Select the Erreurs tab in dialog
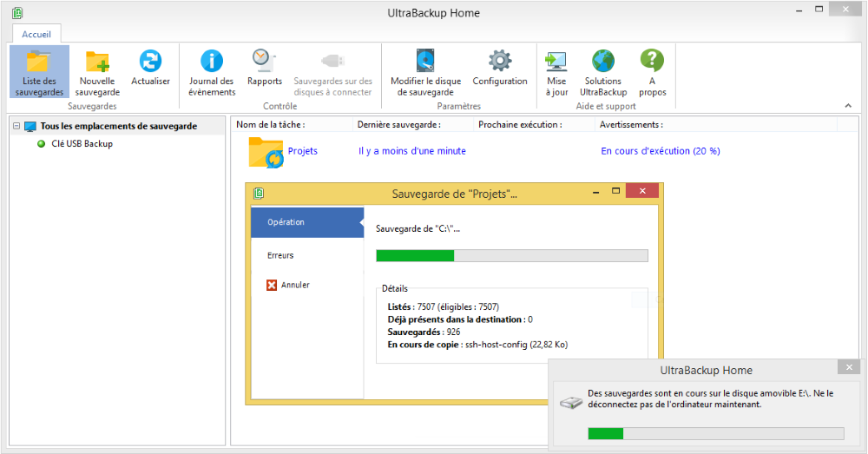This screenshot has width=868, height=454. (280, 255)
